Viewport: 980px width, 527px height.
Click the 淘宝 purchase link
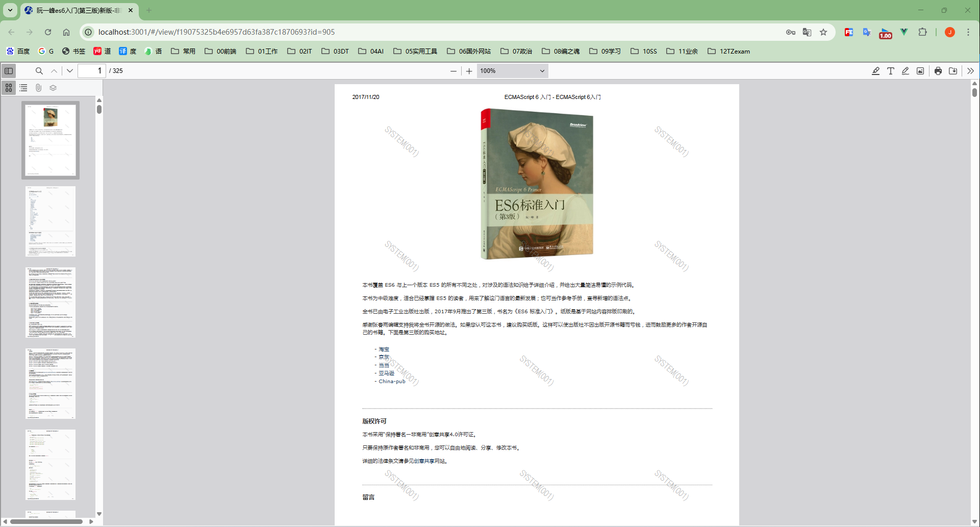(384, 349)
